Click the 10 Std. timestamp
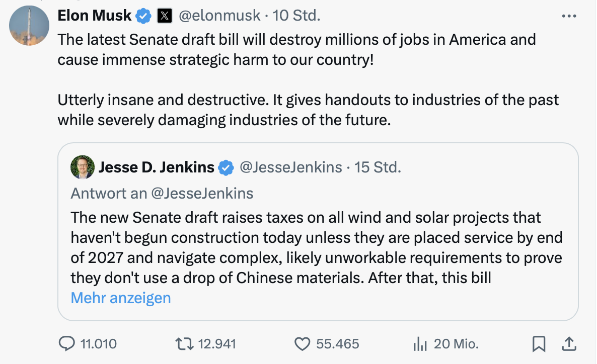 coord(296,16)
